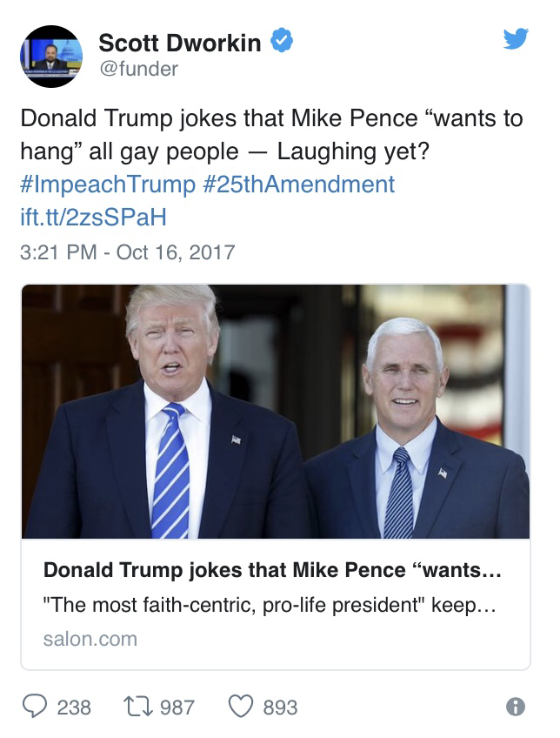Click the 893 likes count
This screenshot has width=560, height=738.
[x=280, y=708]
